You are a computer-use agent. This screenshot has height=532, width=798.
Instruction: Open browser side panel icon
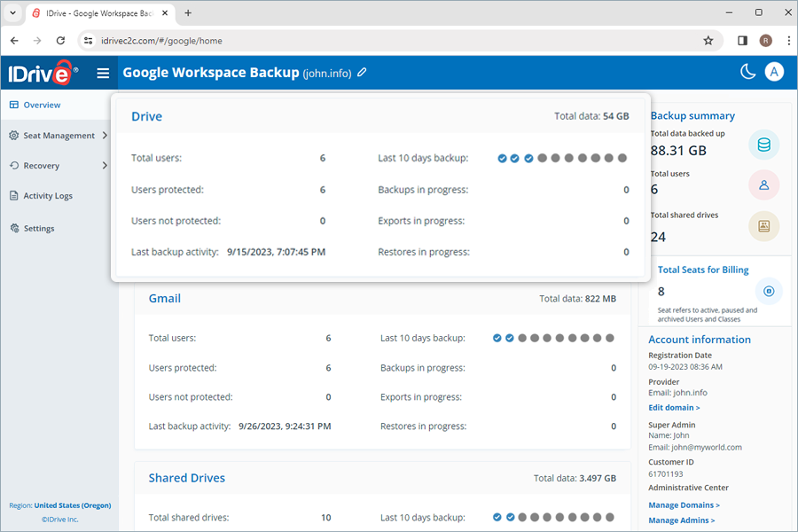(x=742, y=41)
